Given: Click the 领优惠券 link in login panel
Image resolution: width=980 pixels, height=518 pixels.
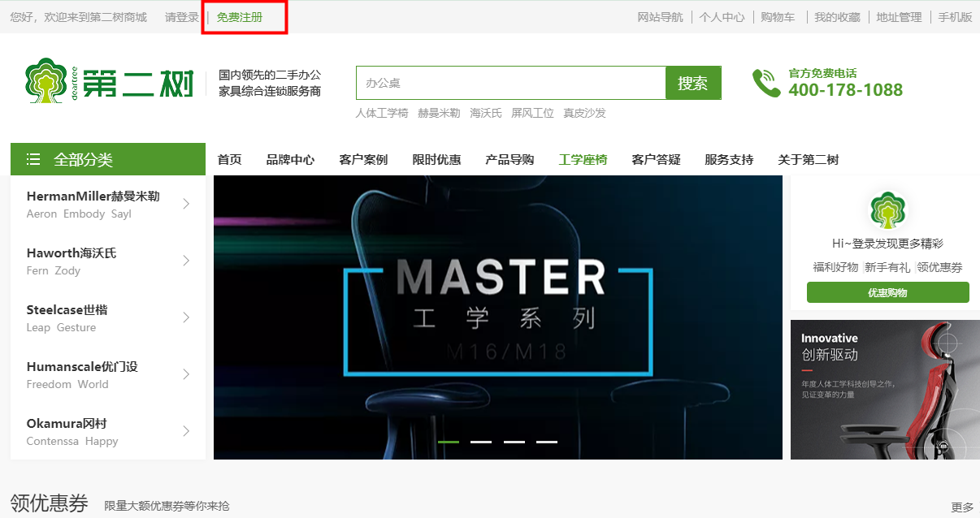Looking at the screenshot, I should pyautogui.click(x=940, y=267).
